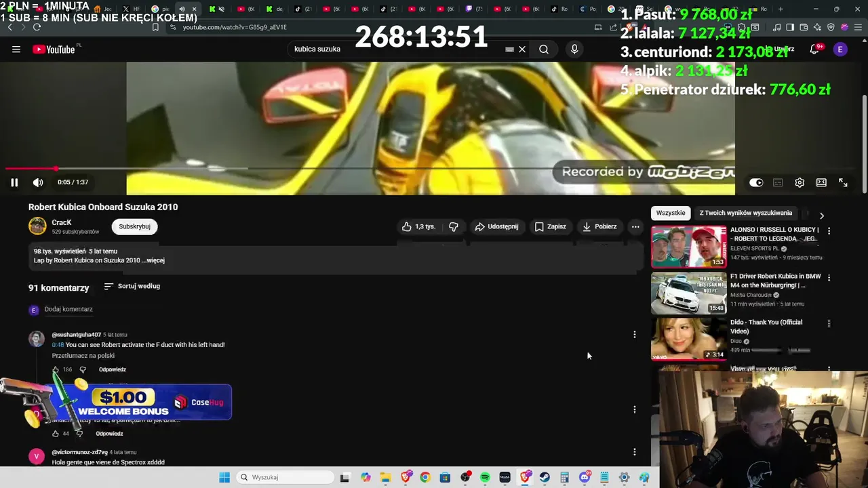Image resolution: width=868 pixels, height=488 pixels.
Task: Open options for the Alonso Russell video
Action: 829,230
